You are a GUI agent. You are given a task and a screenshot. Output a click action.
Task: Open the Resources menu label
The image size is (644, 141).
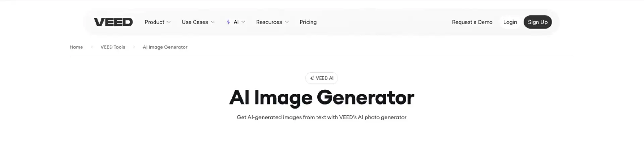click(x=269, y=22)
